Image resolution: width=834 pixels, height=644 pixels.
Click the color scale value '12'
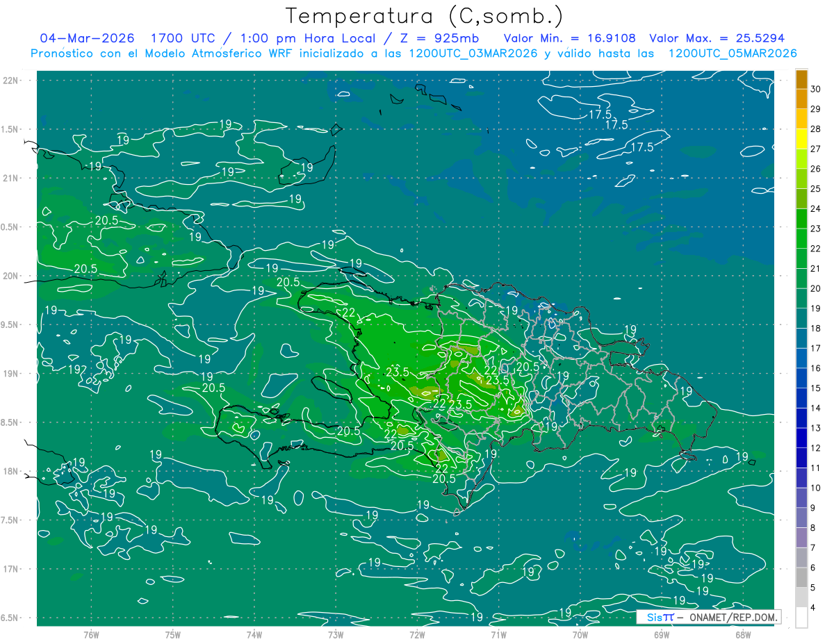point(817,448)
